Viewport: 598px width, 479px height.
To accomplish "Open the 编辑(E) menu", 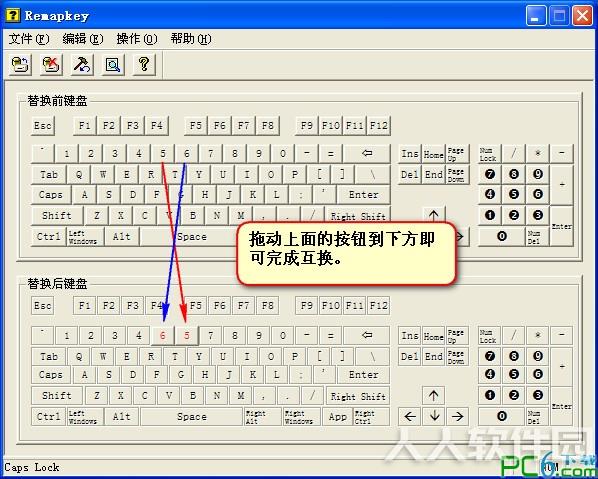I will coord(83,39).
